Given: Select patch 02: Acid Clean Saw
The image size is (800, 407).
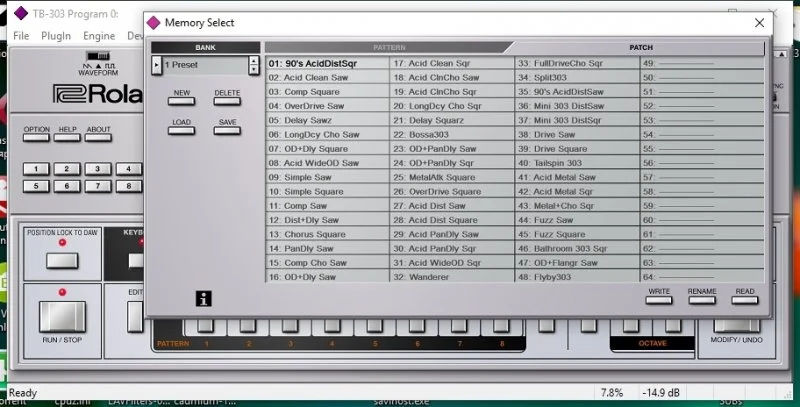Looking at the screenshot, I should pyautogui.click(x=327, y=78).
